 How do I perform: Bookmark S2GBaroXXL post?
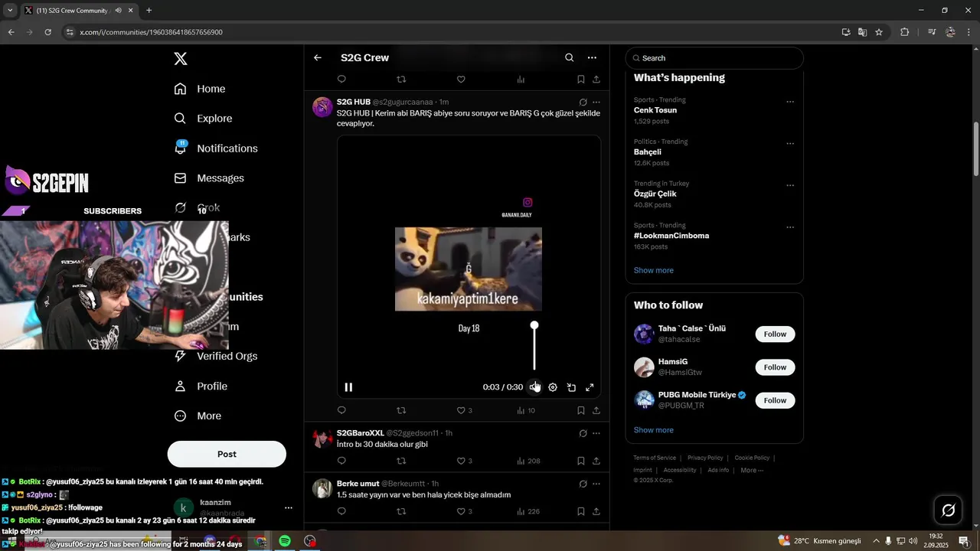[x=581, y=461]
